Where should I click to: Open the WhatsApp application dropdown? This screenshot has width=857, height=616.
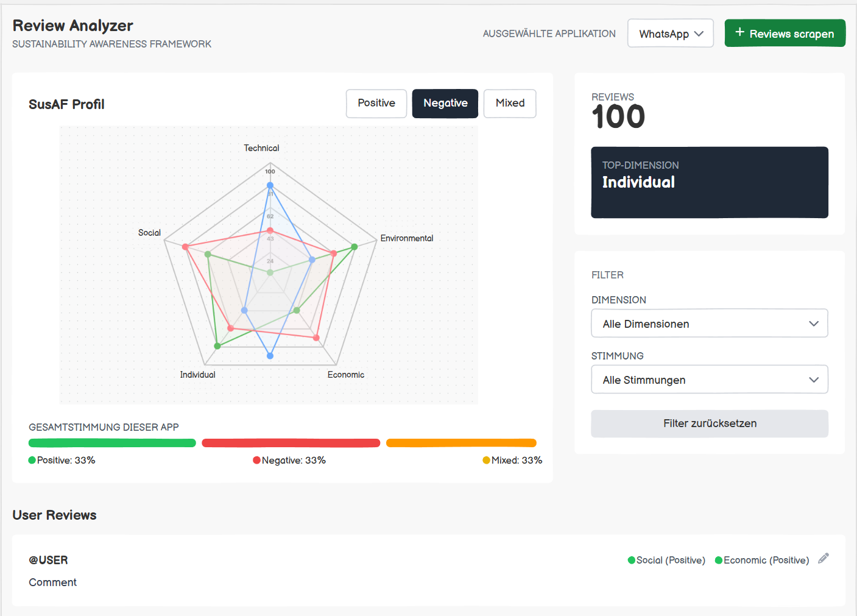[671, 34]
